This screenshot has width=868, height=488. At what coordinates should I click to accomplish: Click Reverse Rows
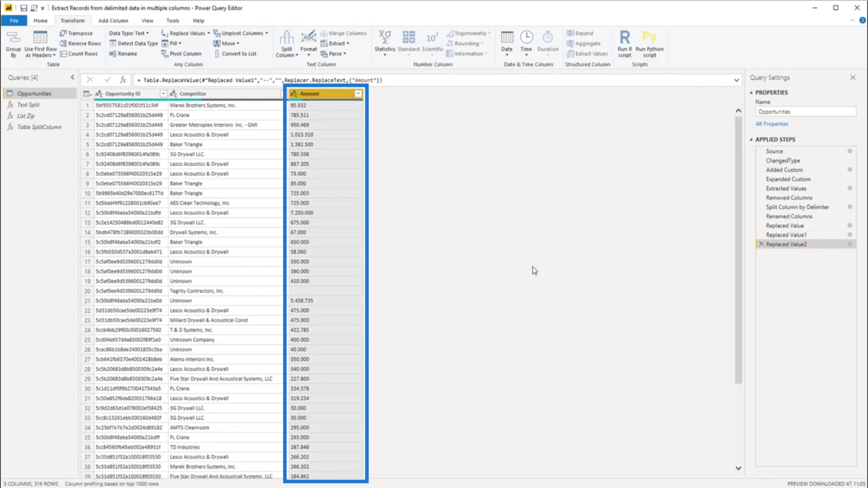(80, 43)
